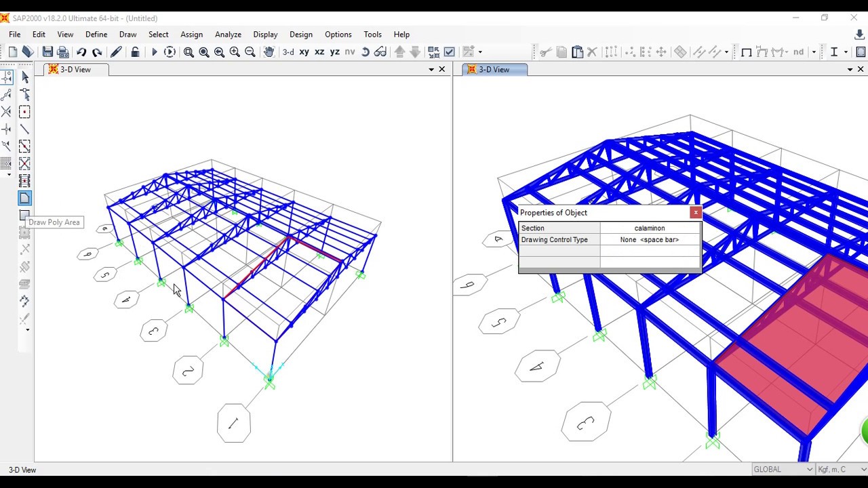Click the Rubber Band Zoom magnifier
The image size is (868, 488).
(x=189, y=52)
